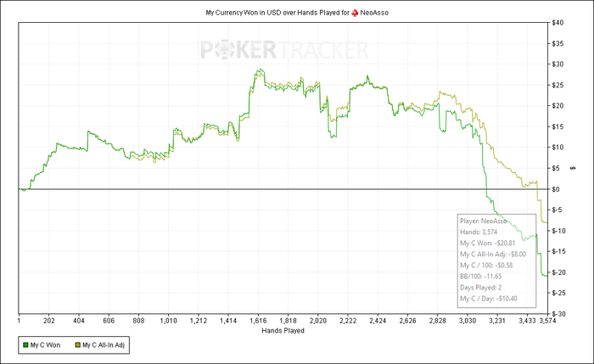The height and width of the screenshot is (364, 594).
Task: Click the 1,212 x-axis tick label
Action: pyautogui.click(x=199, y=321)
